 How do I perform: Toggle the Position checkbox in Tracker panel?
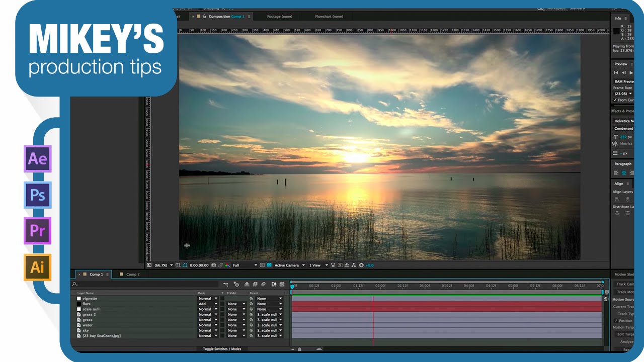point(616,320)
